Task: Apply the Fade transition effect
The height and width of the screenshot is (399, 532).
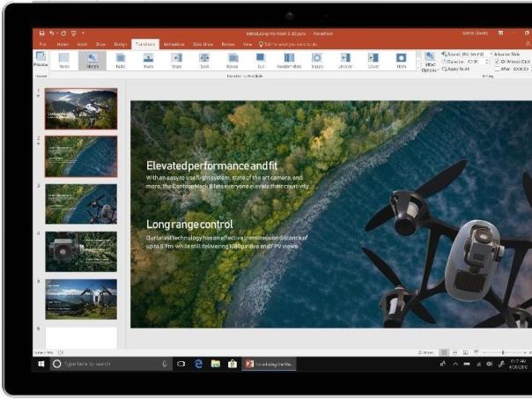Action: 120,60
